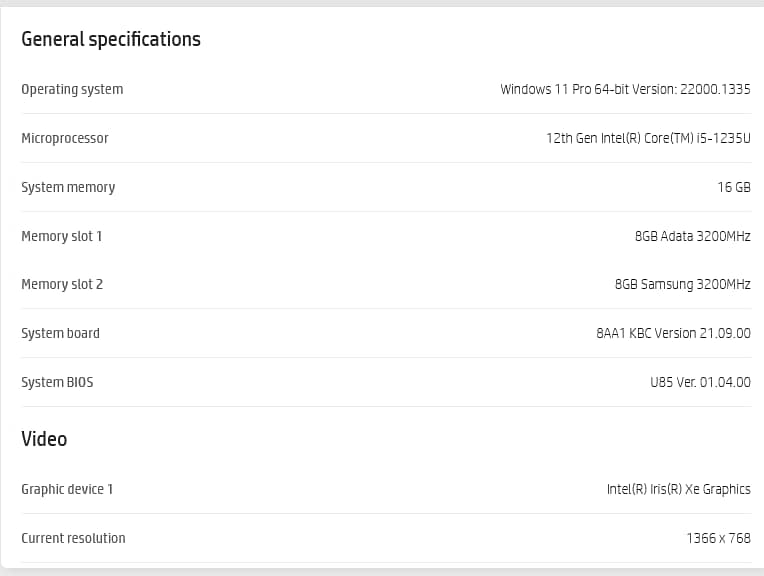The height and width of the screenshot is (576, 764).
Task: Click the System BIOS label
Action: pos(57,382)
